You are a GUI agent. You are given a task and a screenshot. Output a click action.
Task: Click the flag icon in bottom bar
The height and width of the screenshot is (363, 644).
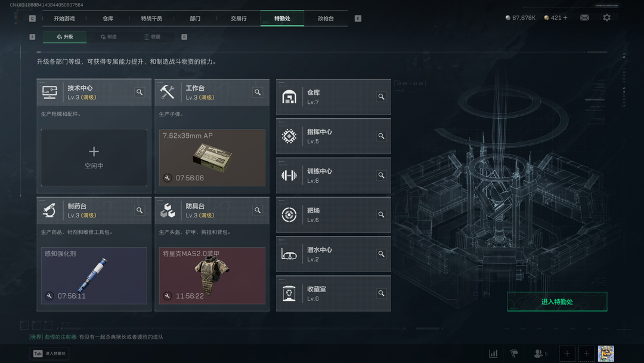coord(514,353)
